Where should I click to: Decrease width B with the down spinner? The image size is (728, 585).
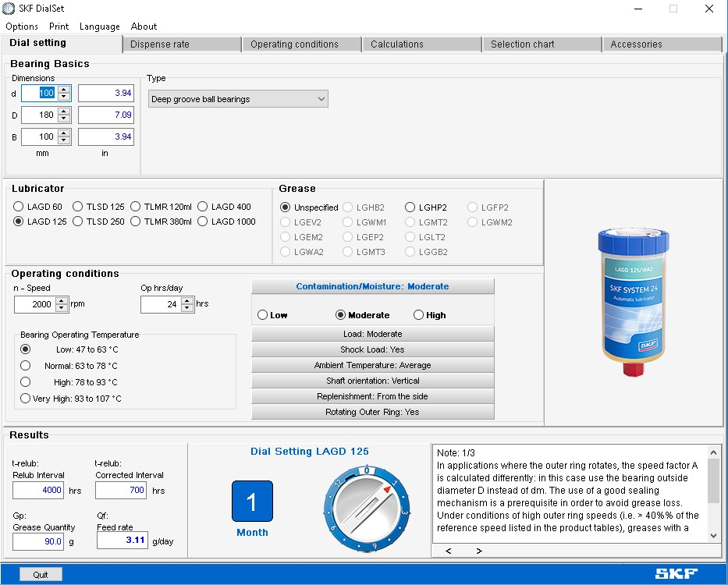[64, 140]
